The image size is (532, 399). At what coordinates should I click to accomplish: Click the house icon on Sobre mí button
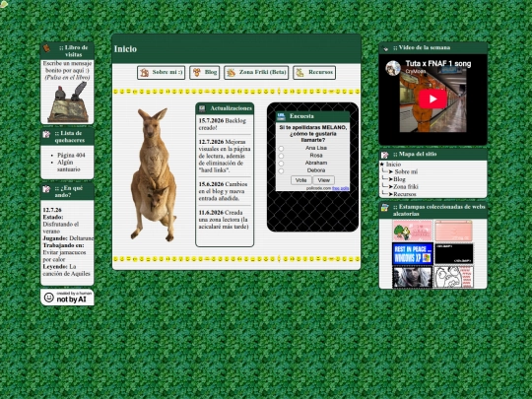tap(145, 72)
